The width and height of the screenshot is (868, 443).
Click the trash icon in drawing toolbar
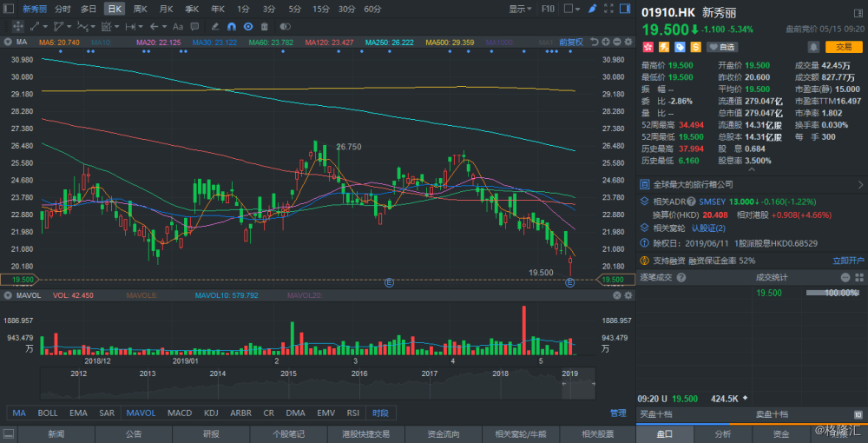point(264,27)
